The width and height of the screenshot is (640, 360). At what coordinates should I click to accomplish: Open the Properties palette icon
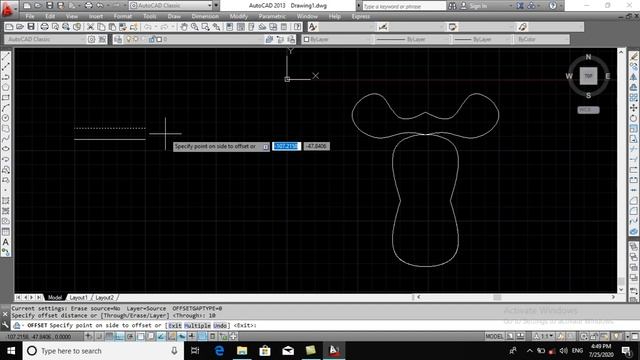pyautogui.click(x=229, y=27)
